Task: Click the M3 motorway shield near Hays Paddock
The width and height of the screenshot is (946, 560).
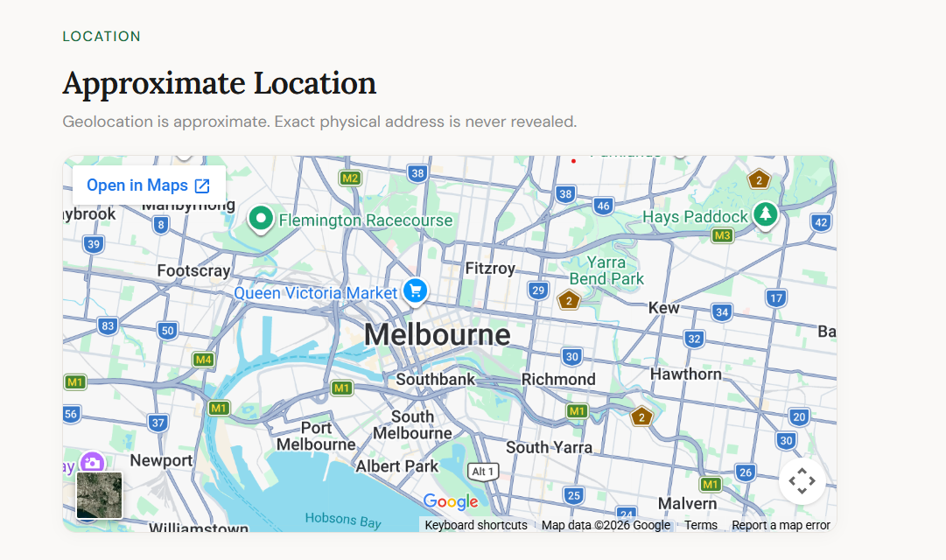Action: tap(722, 235)
